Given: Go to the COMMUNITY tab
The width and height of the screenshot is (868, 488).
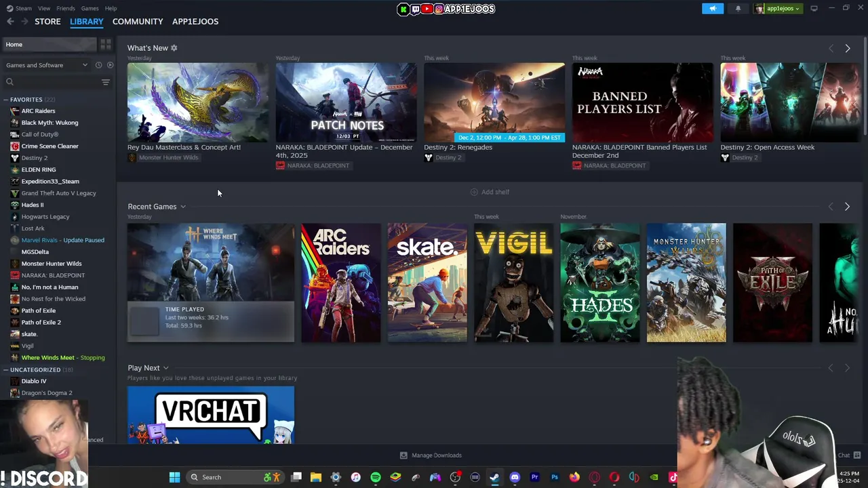Looking at the screenshot, I should click(138, 22).
